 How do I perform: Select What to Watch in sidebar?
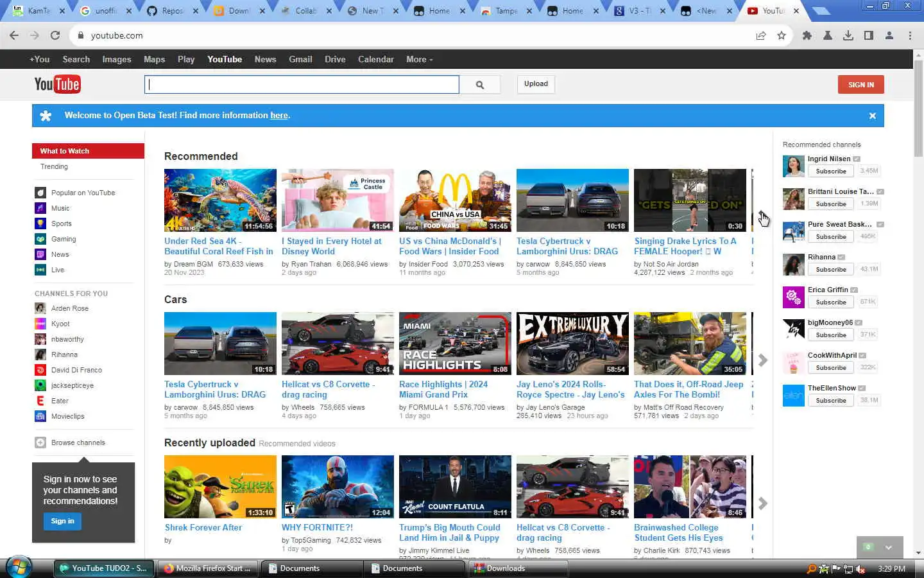88,151
